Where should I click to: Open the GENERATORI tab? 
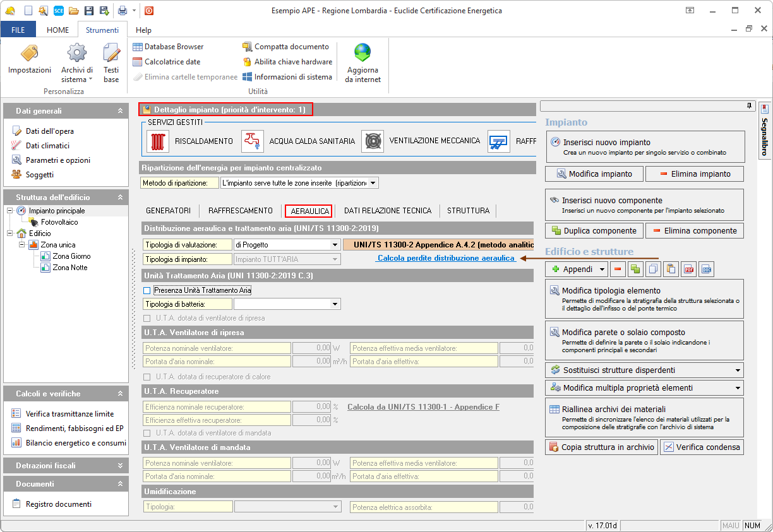click(168, 211)
